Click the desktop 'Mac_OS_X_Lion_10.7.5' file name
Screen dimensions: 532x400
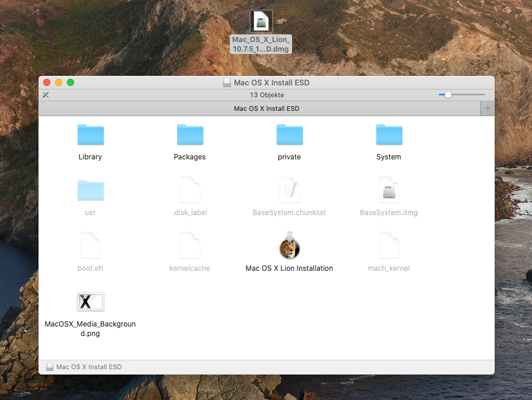pyautogui.click(x=261, y=44)
